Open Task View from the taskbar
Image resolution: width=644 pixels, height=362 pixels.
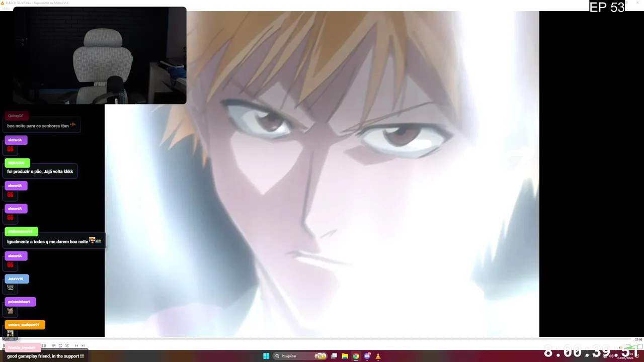334,356
